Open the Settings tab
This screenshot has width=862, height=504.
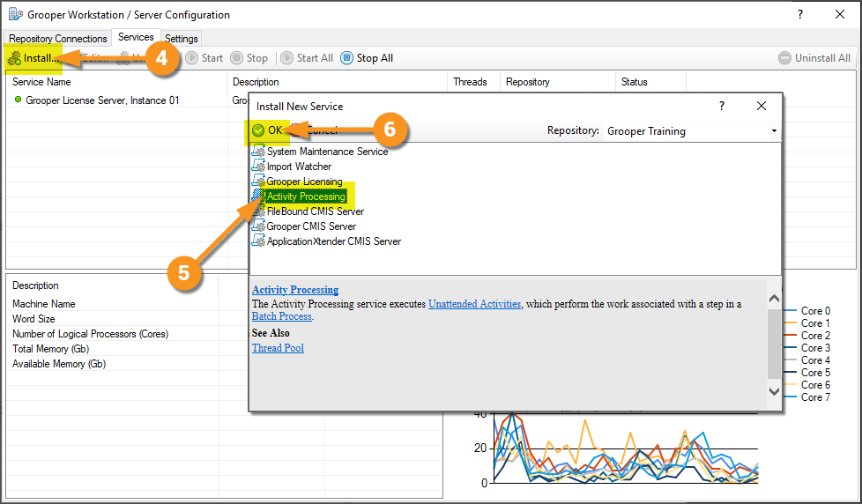182,39
